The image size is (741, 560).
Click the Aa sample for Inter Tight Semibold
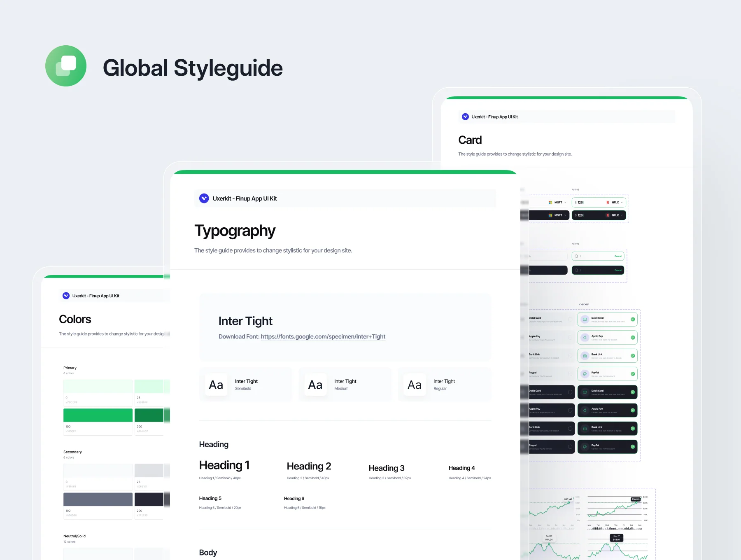click(x=216, y=385)
